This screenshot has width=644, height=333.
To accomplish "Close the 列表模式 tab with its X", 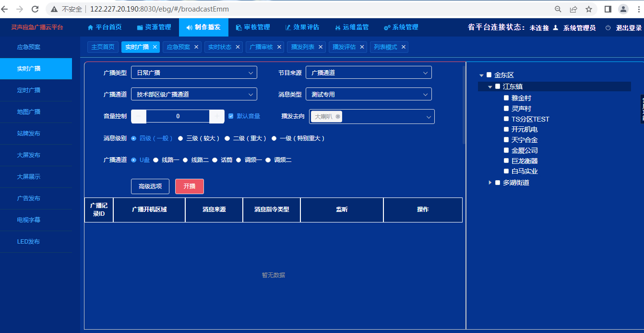I will pyautogui.click(x=404, y=47).
